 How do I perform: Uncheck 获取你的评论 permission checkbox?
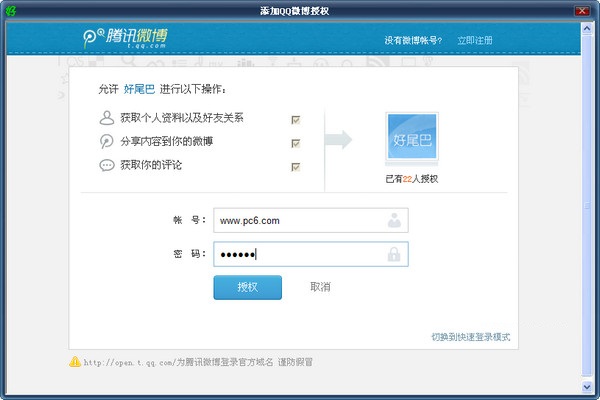click(295, 167)
